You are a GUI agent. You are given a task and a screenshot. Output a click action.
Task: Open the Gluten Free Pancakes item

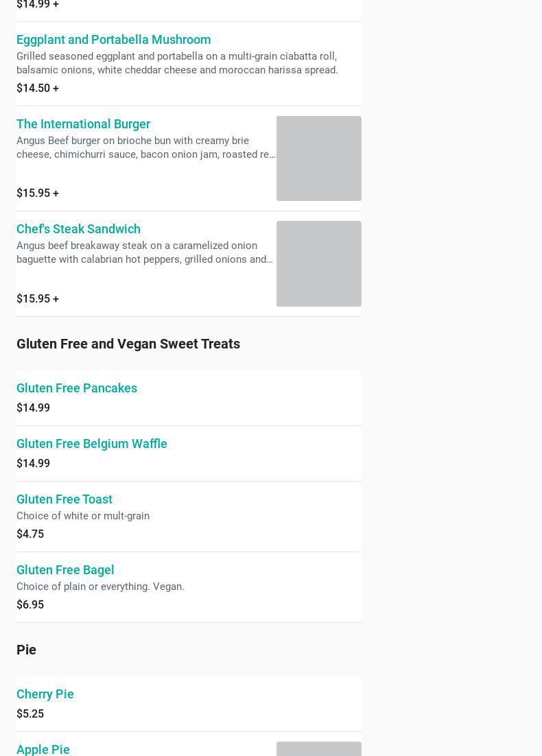click(77, 388)
